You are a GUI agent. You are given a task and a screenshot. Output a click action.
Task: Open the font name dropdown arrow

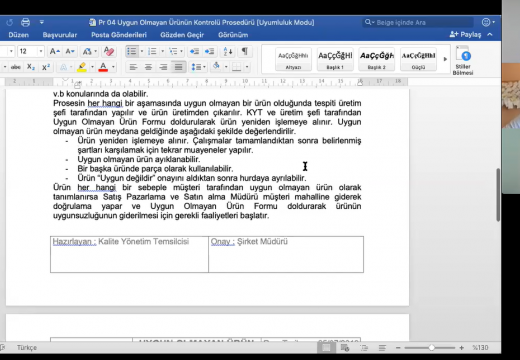pos(11,51)
